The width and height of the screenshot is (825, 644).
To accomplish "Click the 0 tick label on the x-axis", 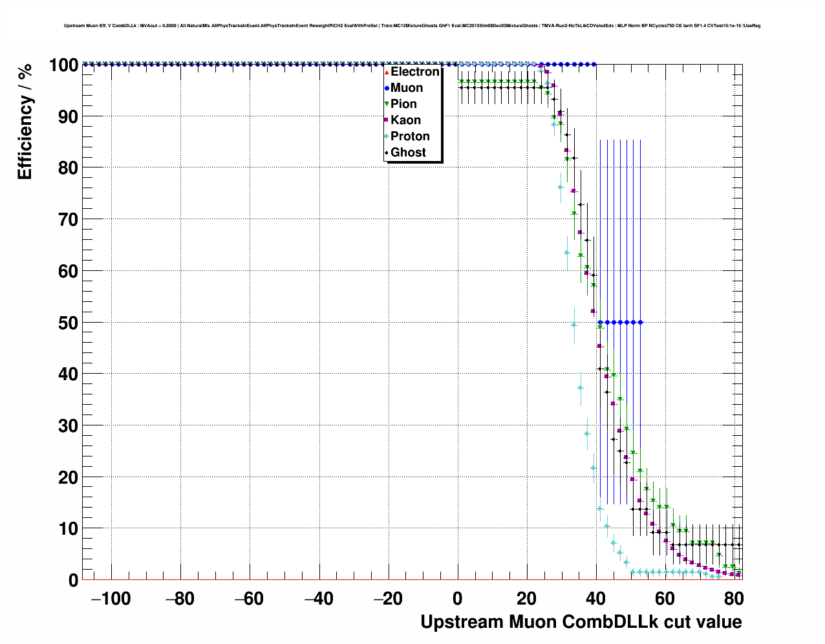I will click(x=458, y=599).
